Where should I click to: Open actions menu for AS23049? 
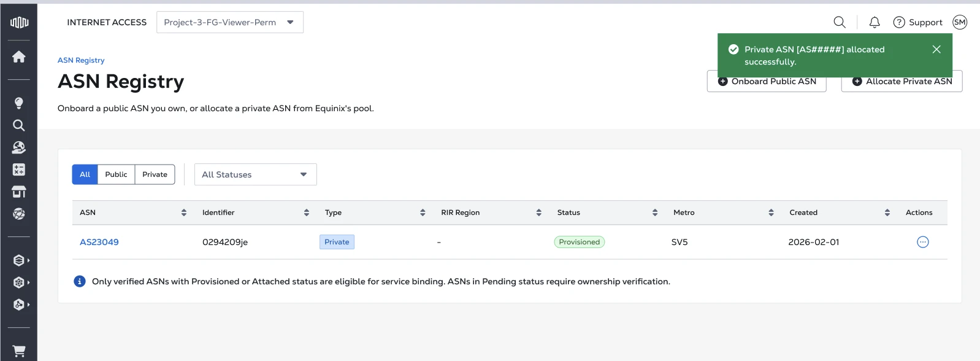tap(922, 242)
